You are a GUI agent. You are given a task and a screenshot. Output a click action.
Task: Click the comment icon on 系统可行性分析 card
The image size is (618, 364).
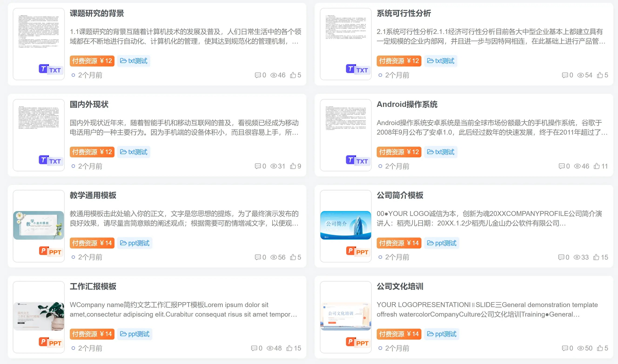(x=565, y=75)
